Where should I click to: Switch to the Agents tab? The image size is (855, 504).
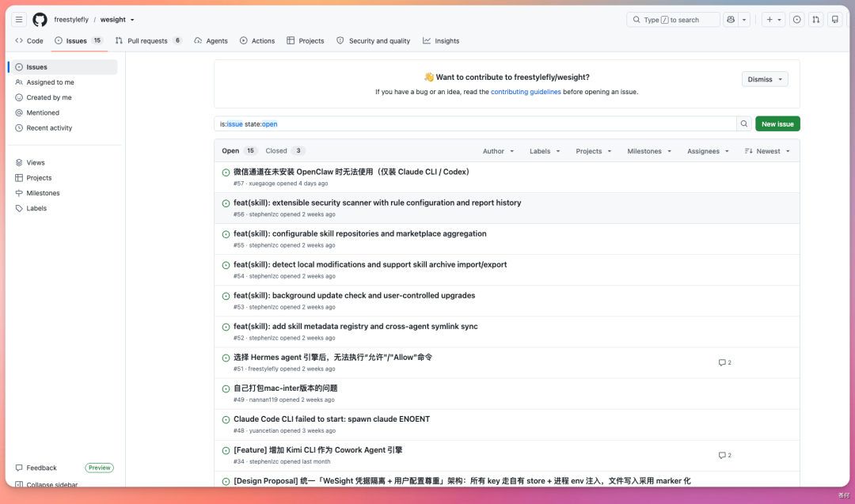(x=211, y=41)
